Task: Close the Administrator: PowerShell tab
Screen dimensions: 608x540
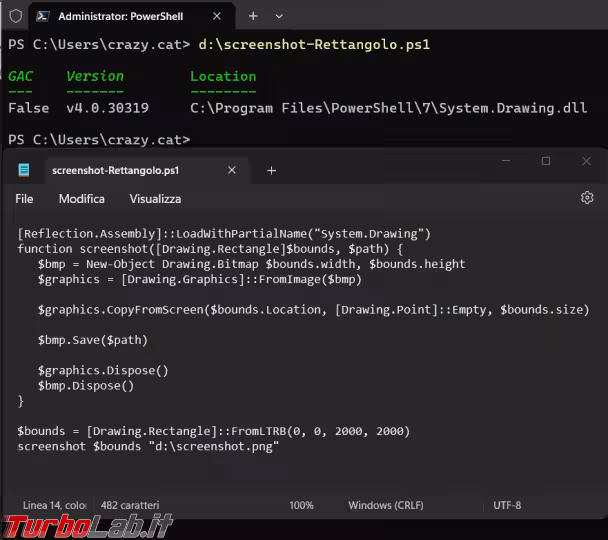Action: tap(217, 16)
